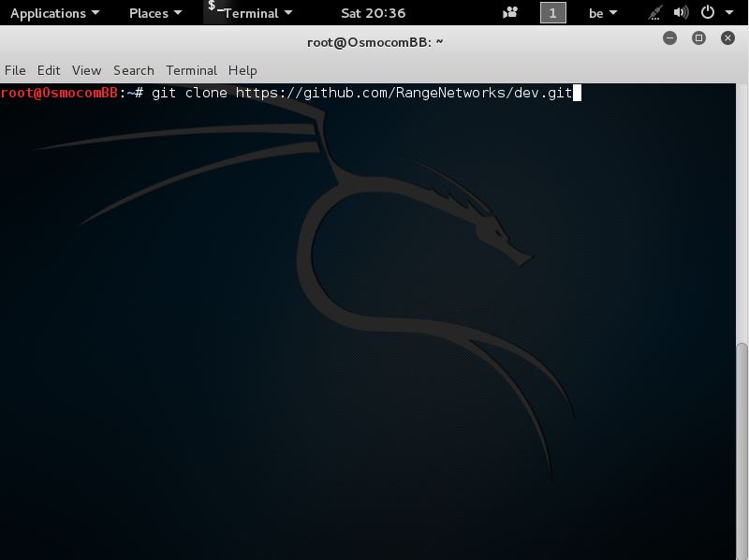Click the root@OsmocomBB prompt text
Image resolution: width=749 pixels, height=560 pixels.
[x=59, y=93]
